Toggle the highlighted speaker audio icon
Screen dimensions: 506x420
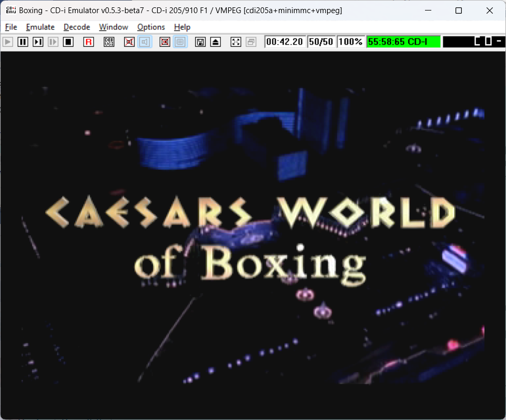pyautogui.click(x=145, y=42)
